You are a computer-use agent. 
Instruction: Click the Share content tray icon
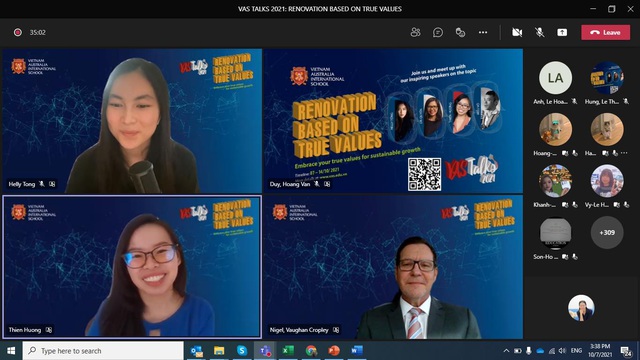(x=562, y=32)
